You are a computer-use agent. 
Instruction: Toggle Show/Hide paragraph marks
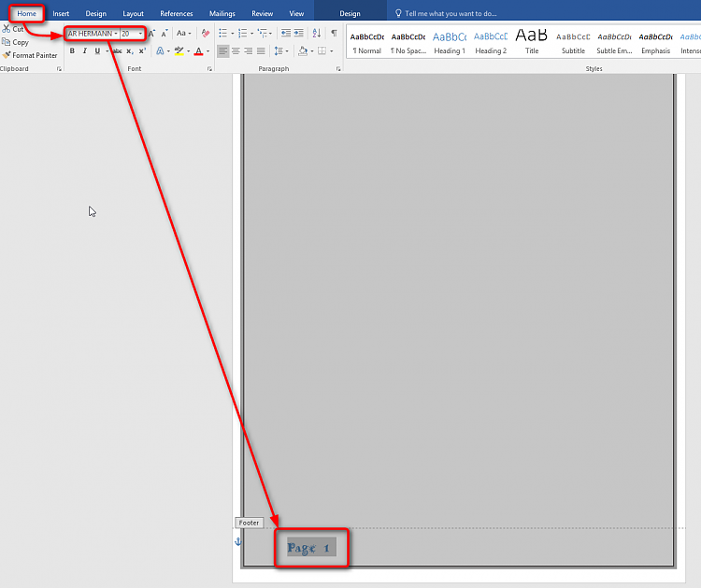point(334,33)
